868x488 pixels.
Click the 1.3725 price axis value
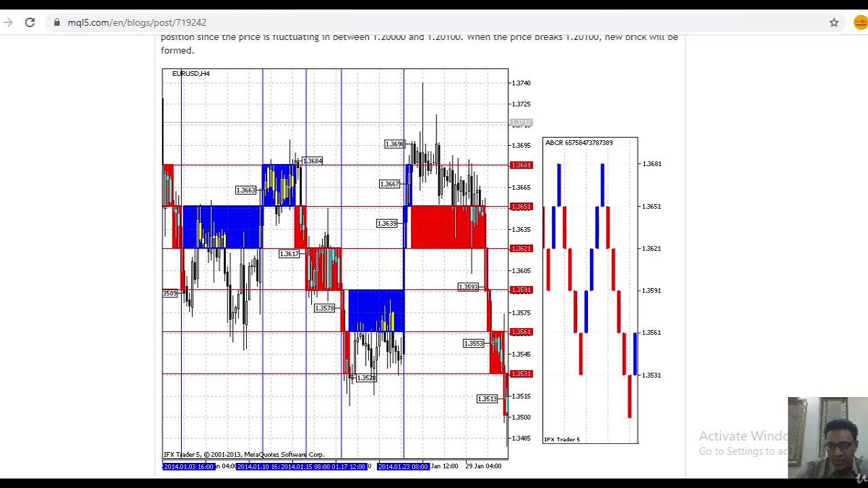(x=521, y=104)
